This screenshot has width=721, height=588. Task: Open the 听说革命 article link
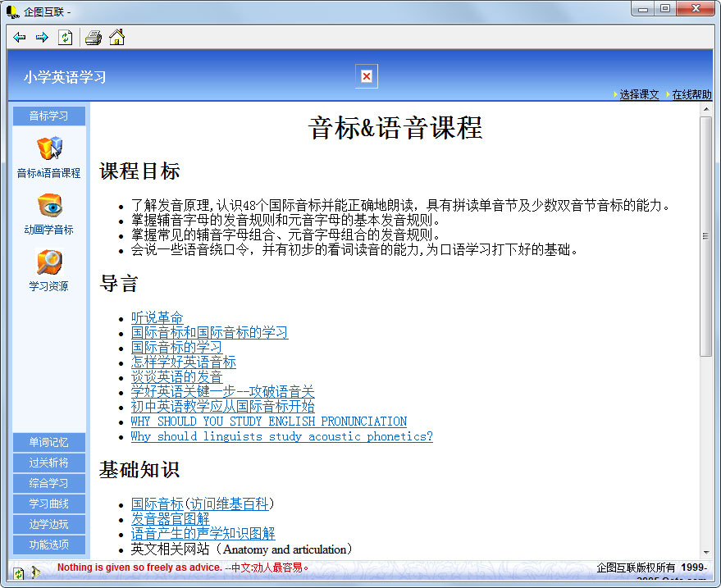pyautogui.click(x=157, y=317)
